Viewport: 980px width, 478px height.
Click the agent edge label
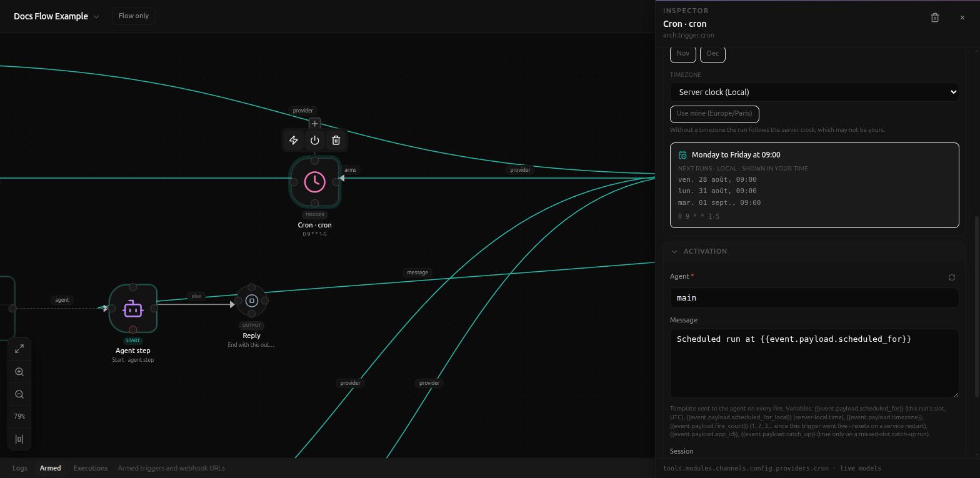[x=62, y=300]
